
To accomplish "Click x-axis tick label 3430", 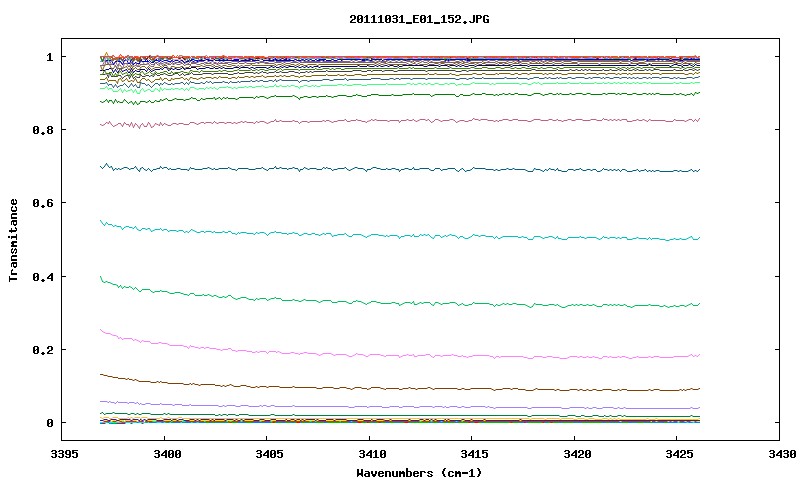I will [782, 454].
